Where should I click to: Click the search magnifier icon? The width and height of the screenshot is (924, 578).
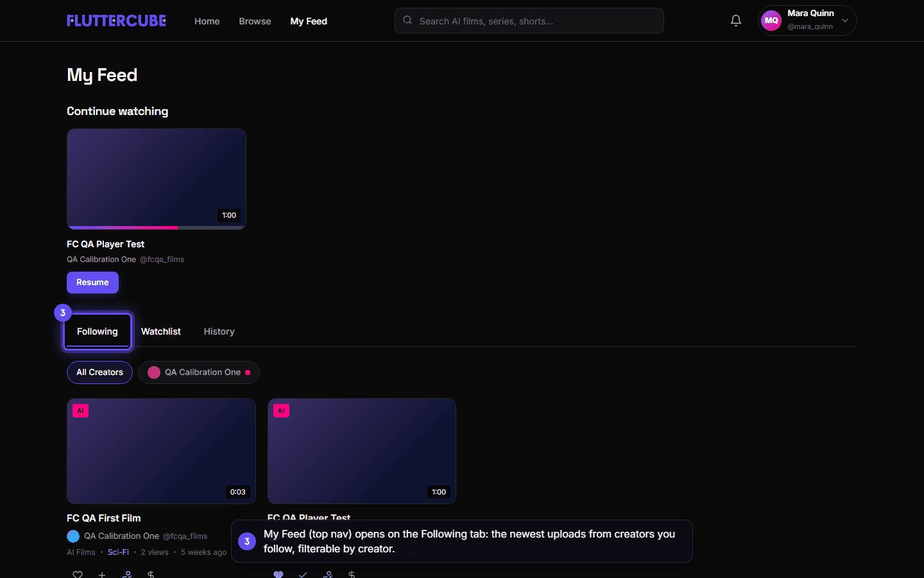click(x=407, y=21)
